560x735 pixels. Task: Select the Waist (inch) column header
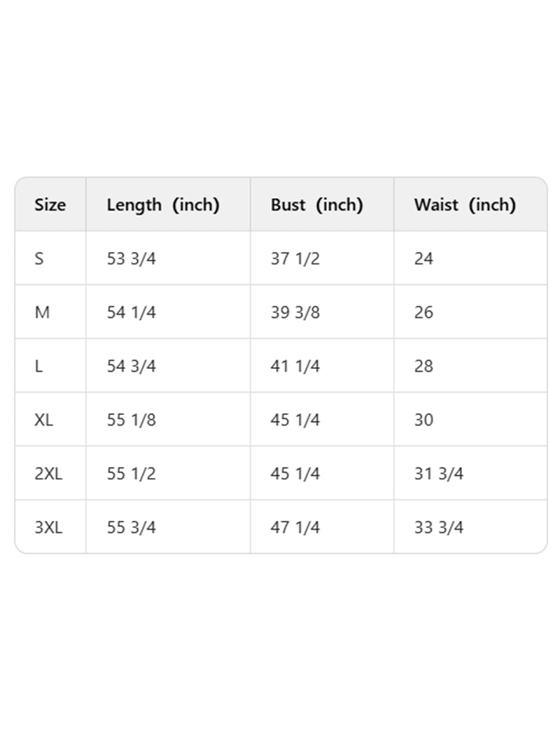click(465, 205)
